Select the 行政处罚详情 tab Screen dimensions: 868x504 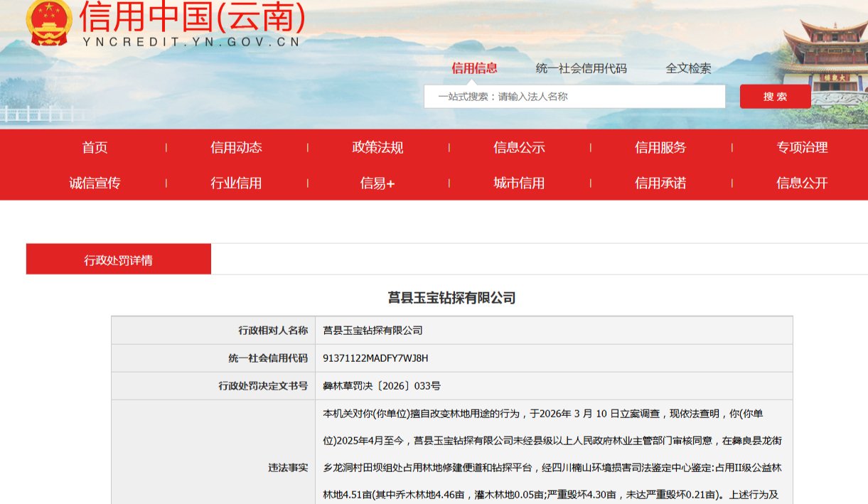[119, 259]
